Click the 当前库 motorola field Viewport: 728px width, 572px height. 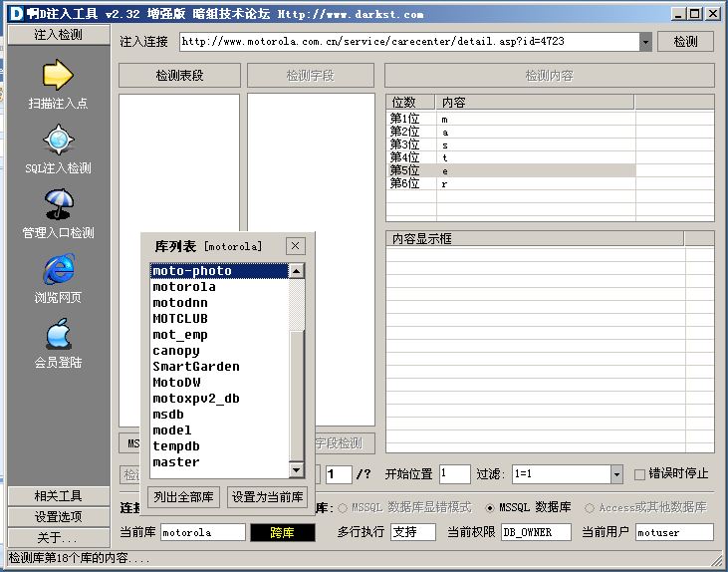pos(203,532)
